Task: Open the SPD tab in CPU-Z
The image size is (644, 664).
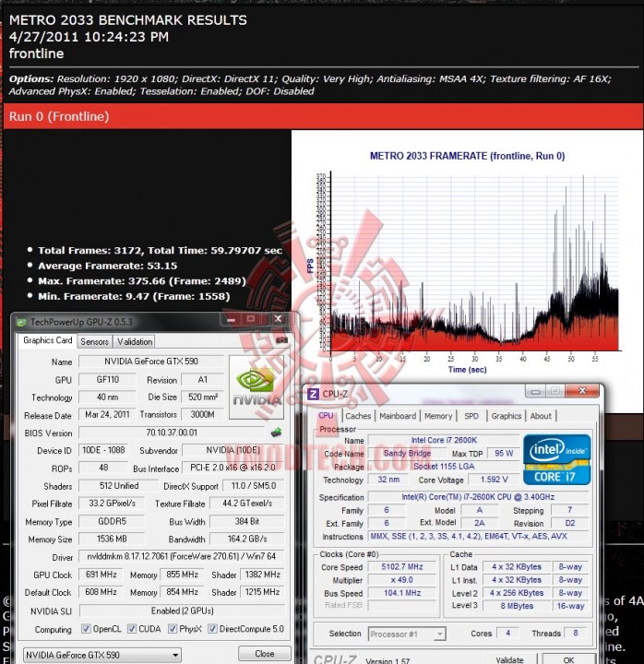Action: [471, 416]
